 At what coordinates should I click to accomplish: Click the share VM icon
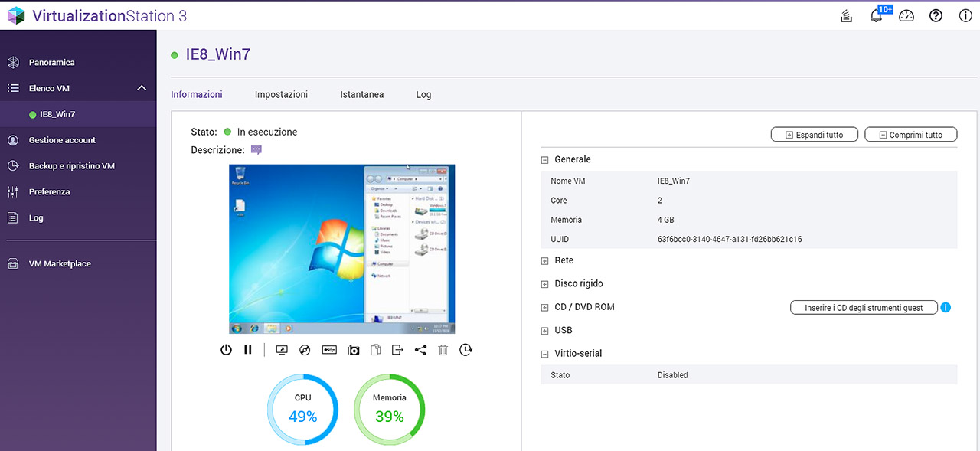[x=420, y=350]
